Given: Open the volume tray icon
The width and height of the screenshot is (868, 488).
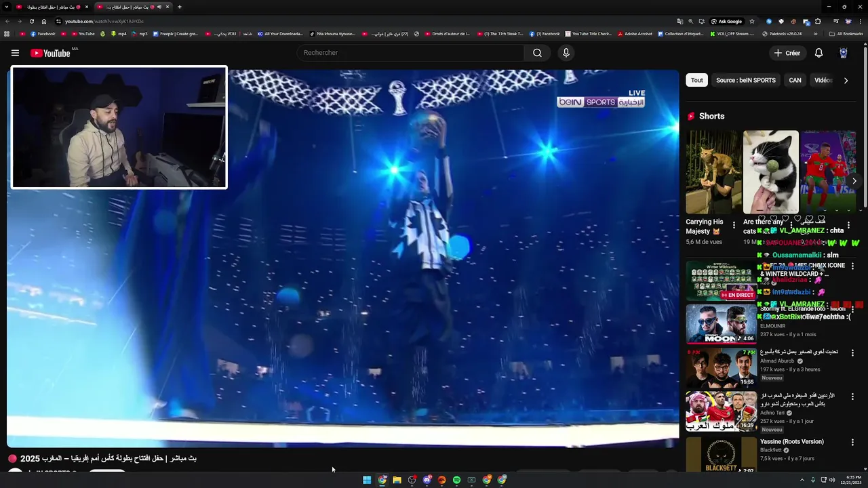Looking at the screenshot, I should coord(832,480).
